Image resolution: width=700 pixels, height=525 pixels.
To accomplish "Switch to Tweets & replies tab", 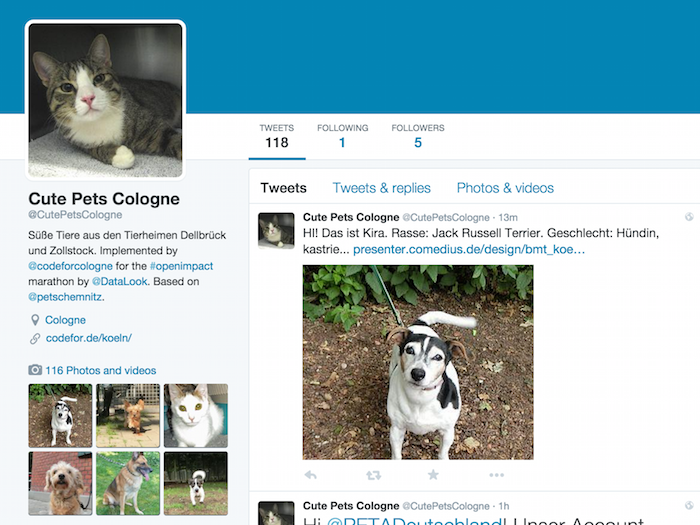I will coord(381,188).
